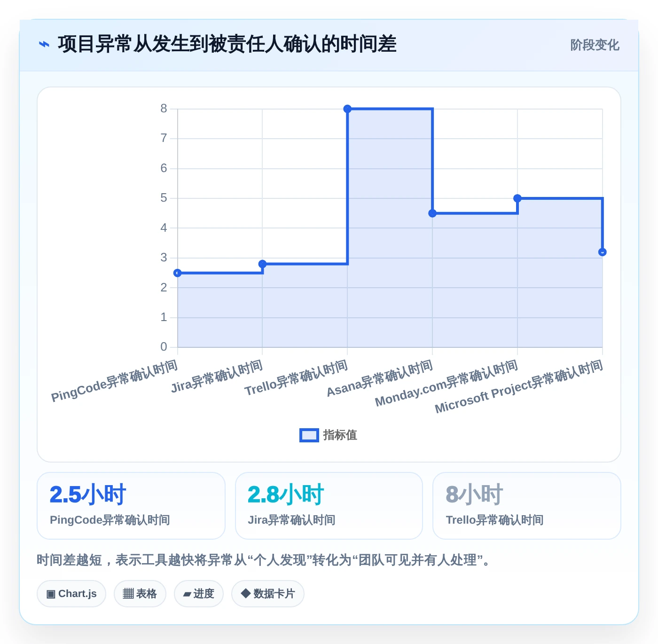658x644 pixels.
Task: Click the parallelogram icon in 进度 chip
Action: tap(187, 594)
